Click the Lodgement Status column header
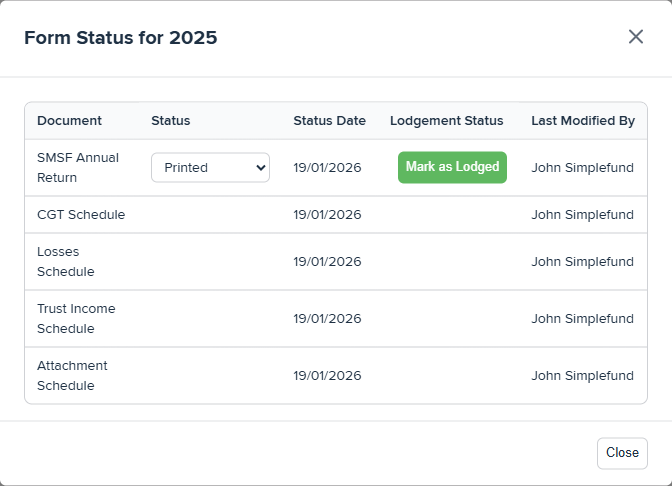The image size is (672, 486). [x=447, y=121]
